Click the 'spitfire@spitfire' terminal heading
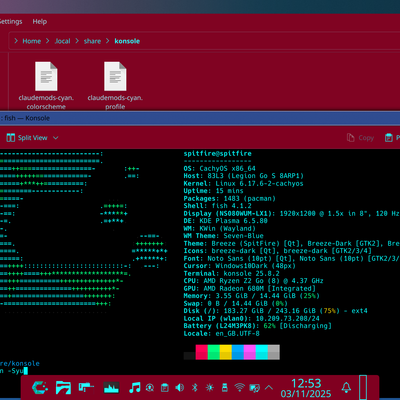Image resolution: width=400 pixels, height=400 pixels. point(217,154)
